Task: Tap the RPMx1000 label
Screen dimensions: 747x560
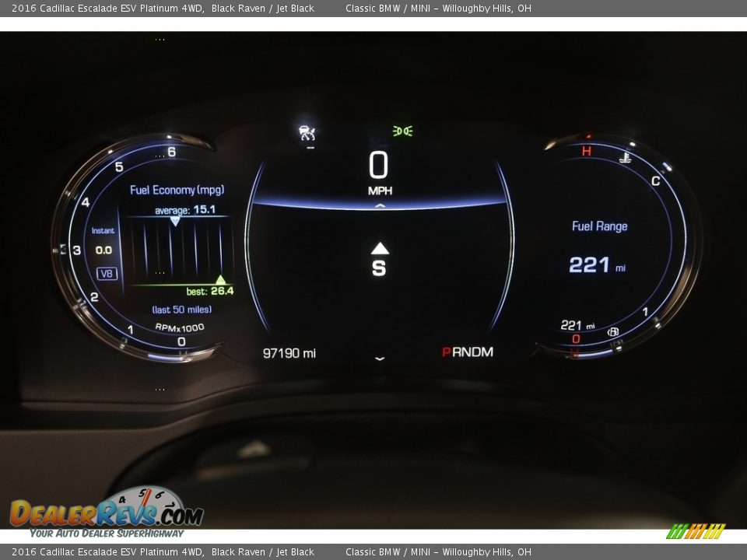Action: 180,327
